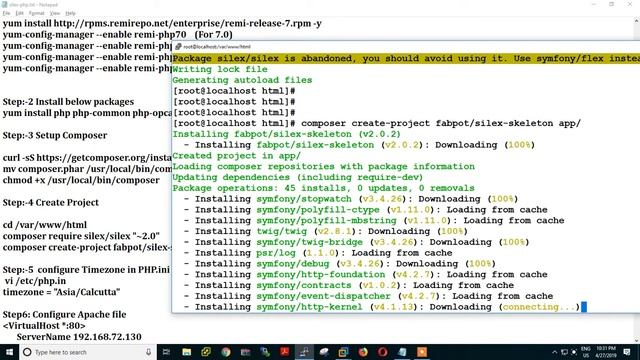Click the 'chmod +x /usr/local/bin/composer' line
The width and height of the screenshot is (640, 360).
point(81,180)
